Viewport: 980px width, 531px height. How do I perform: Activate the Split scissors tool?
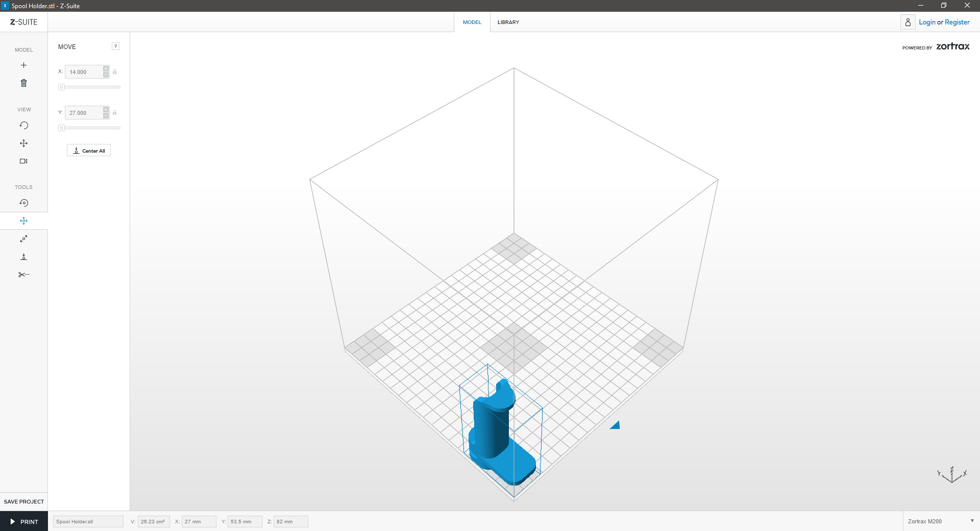point(23,275)
